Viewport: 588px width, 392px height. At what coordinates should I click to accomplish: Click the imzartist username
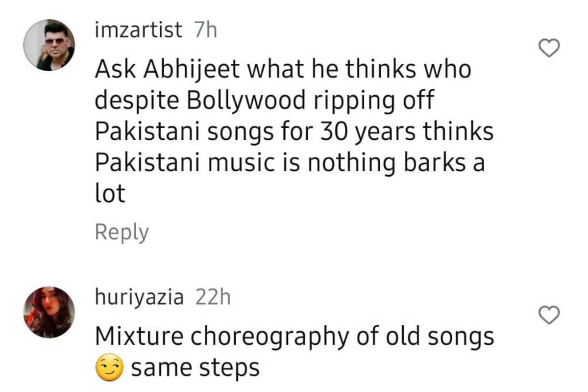(139, 31)
